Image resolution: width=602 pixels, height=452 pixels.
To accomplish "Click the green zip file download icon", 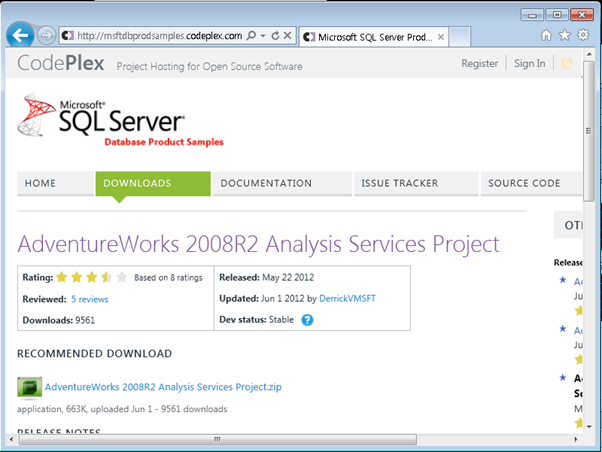I will point(29,387).
